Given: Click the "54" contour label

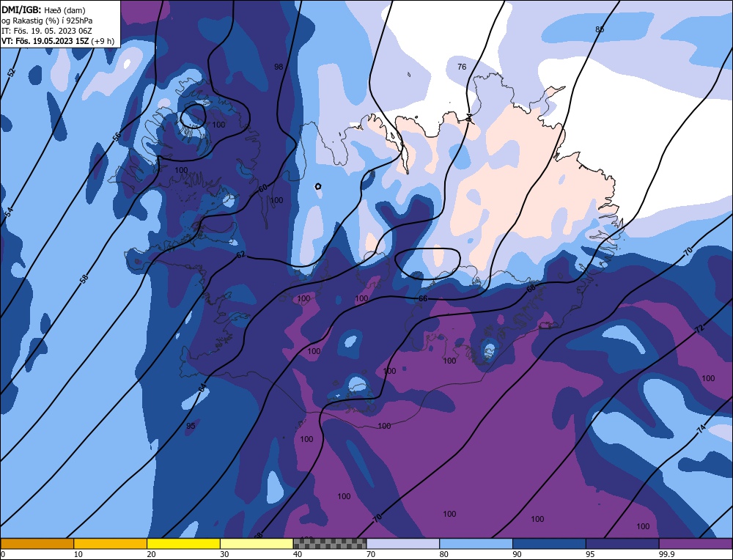Looking at the screenshot, I should coord(9,213).
